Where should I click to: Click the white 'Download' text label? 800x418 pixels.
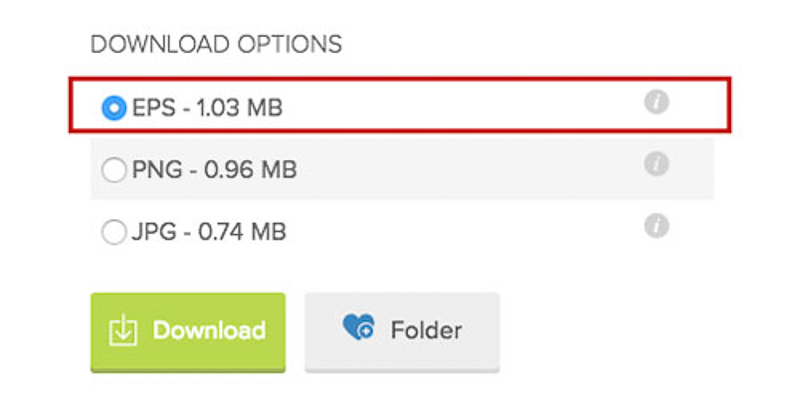[209, 330]
